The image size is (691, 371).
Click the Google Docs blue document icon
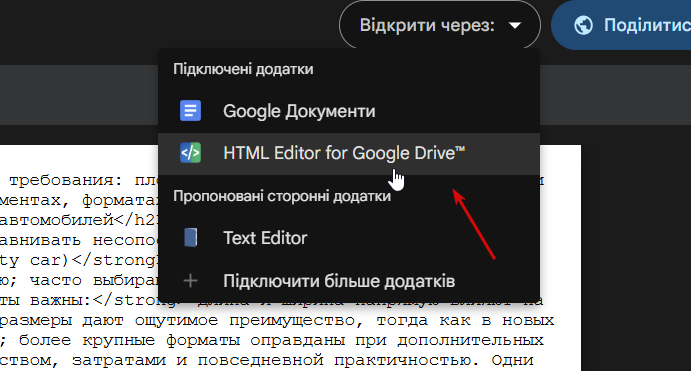click(190, 111)
